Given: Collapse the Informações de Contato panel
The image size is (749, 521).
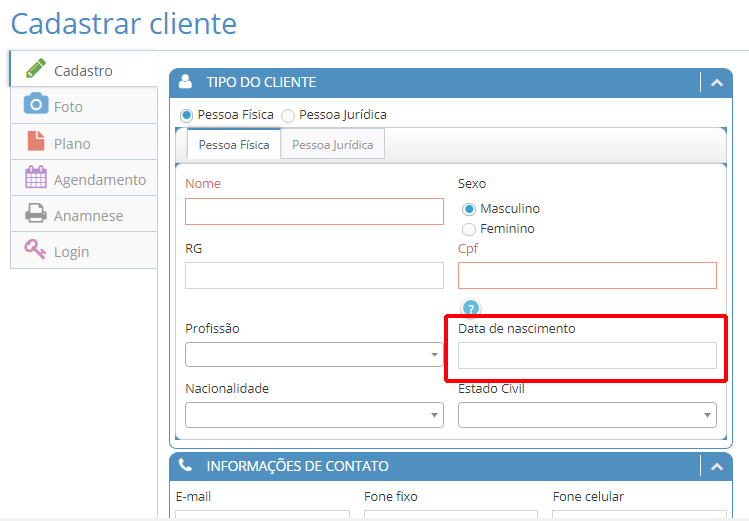Looking at the screenshot, I should tap(716, 466).
